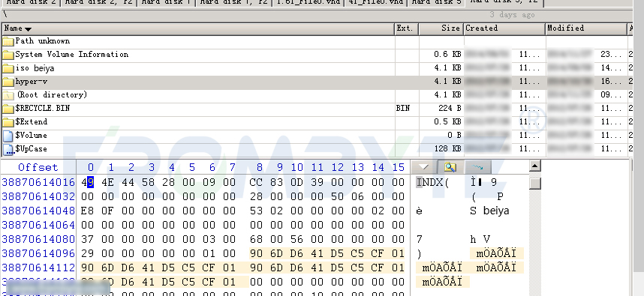Click the $Extend folder icon

(x=8, y=123)
